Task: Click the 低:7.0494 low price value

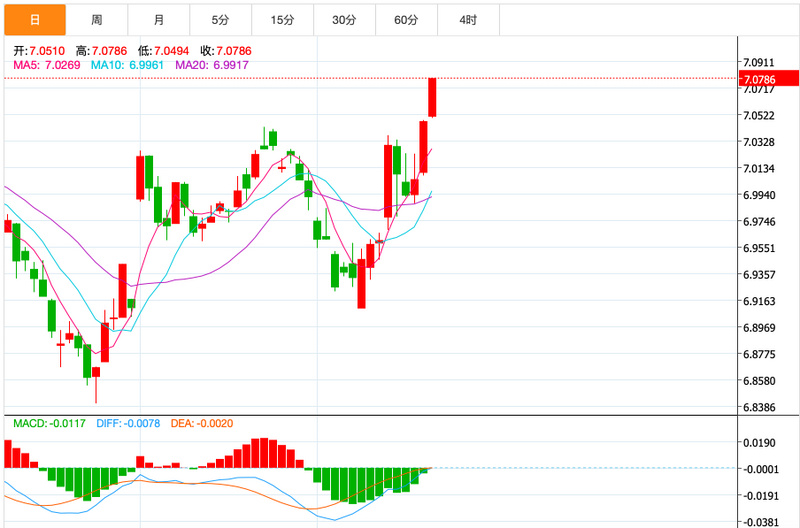Action: pos(163,51)
